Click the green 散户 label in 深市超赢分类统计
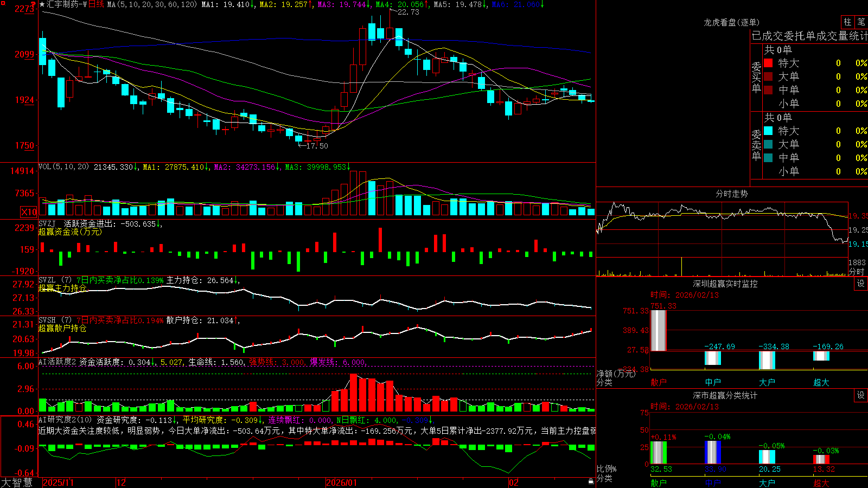Image resolution: width=868 pixels, height=488 pixels. [x=659, y=483]
